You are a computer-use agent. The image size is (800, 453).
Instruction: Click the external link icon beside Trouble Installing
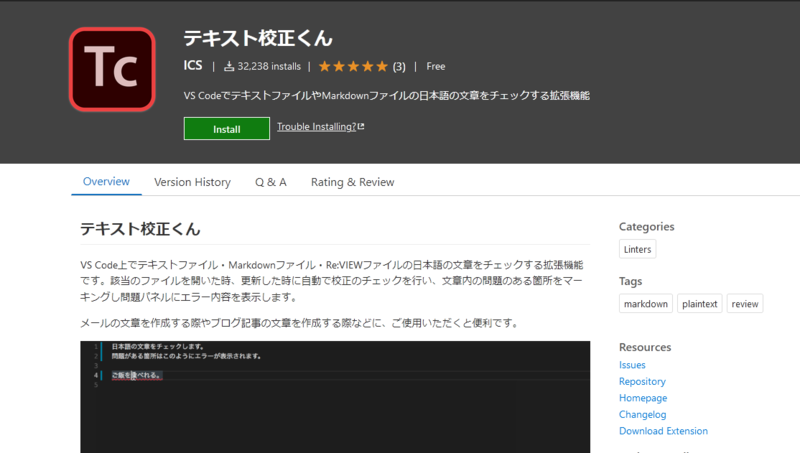(x=361, y=127)
